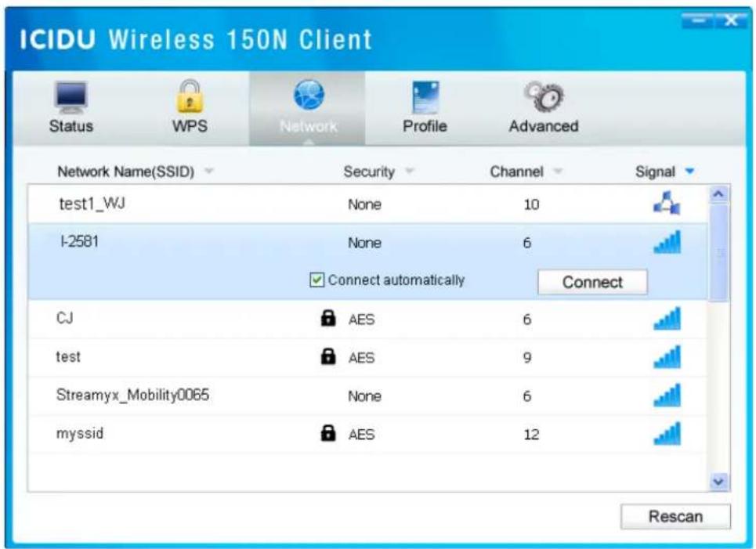
Task: Open the Status monitor icon
Action: pos(71,97)
